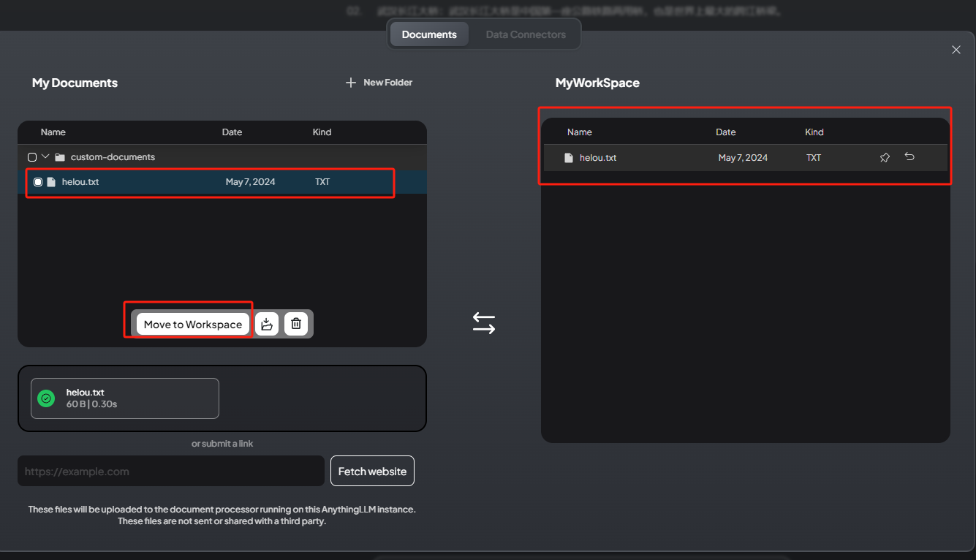Image resolution: width=976 pixels, height=560 pixels.
Task: Click the MyWorkSpace heading
Action: [x=597, y=83]
